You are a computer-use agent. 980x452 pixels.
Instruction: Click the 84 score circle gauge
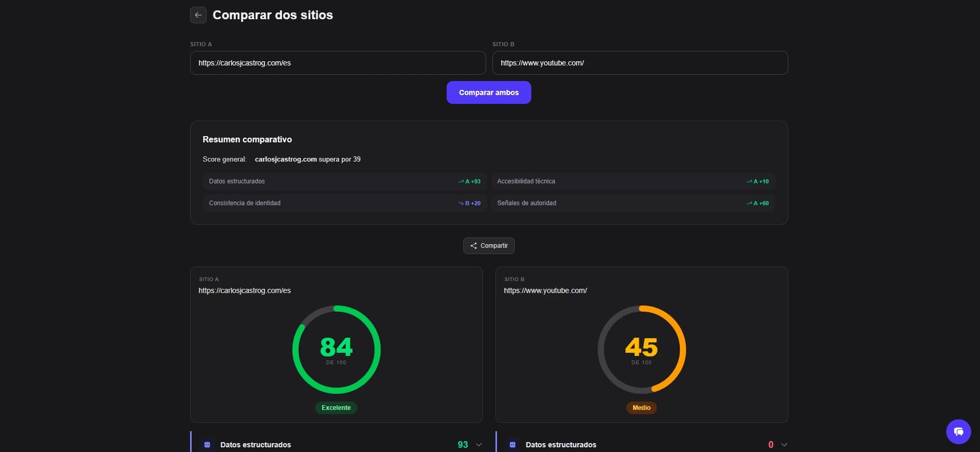pos(337,350)
